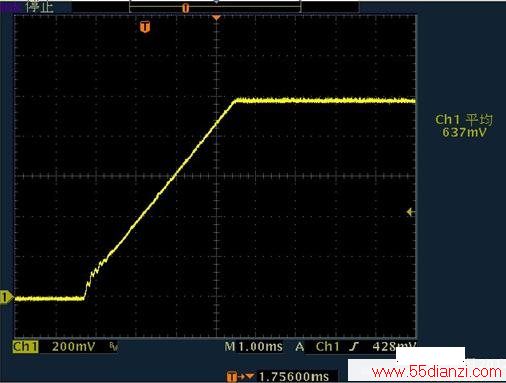Click the orange T trigger marker inside the graticule
The height and width of the screenshot is (383, 506).
(x=145, y=27)
